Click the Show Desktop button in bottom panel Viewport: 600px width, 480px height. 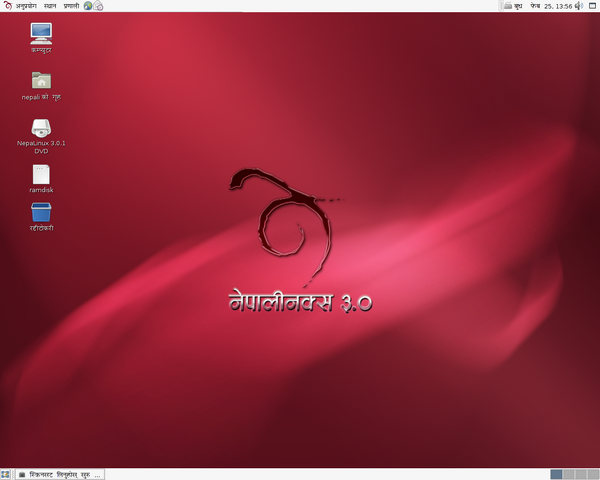pyautogui.click(x=5, y=475)
